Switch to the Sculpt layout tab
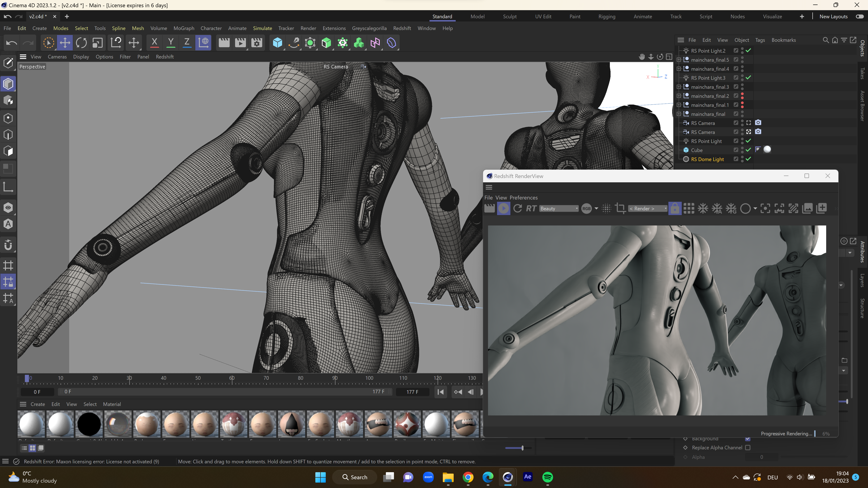Image resolution: width=868 pixels, height=488 pixels. click(509, 16)
